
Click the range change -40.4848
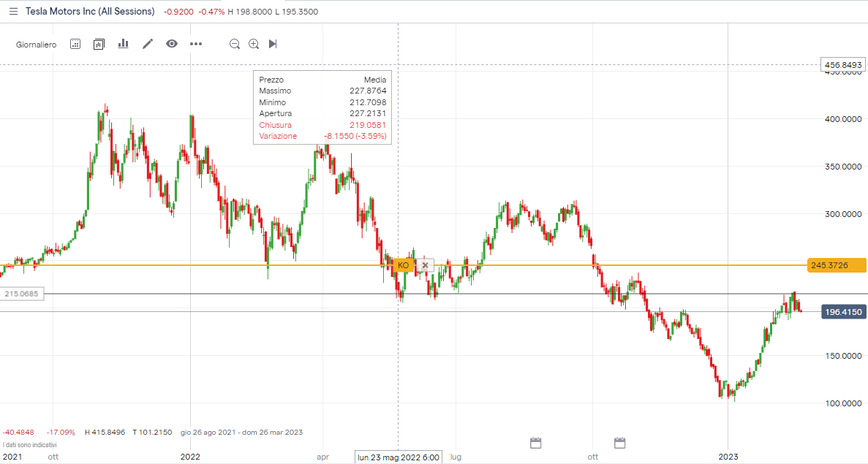(18, 433)
